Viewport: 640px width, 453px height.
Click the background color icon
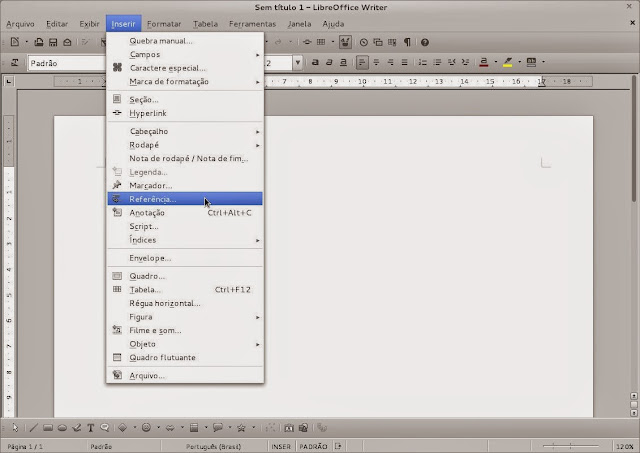pyautogui.click(x=531, y=62)
